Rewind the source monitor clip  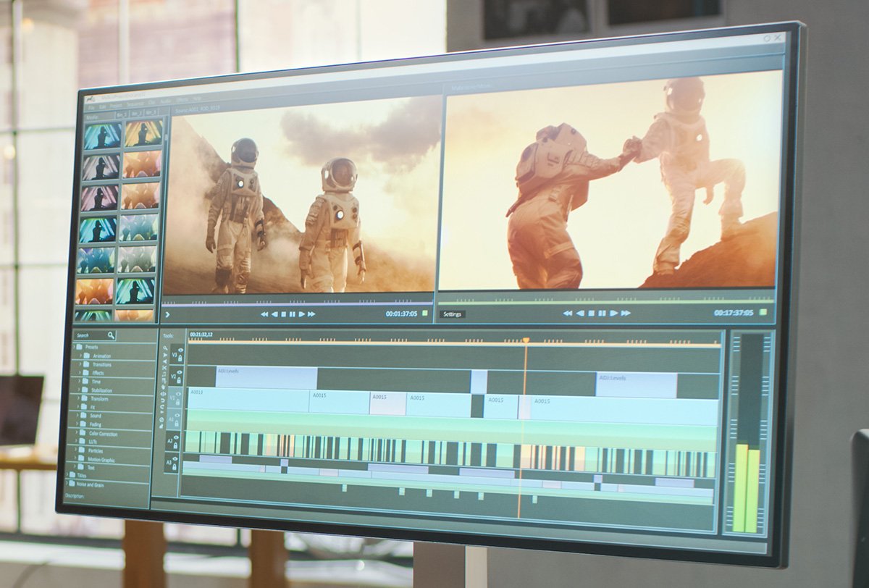click(264, 314)
